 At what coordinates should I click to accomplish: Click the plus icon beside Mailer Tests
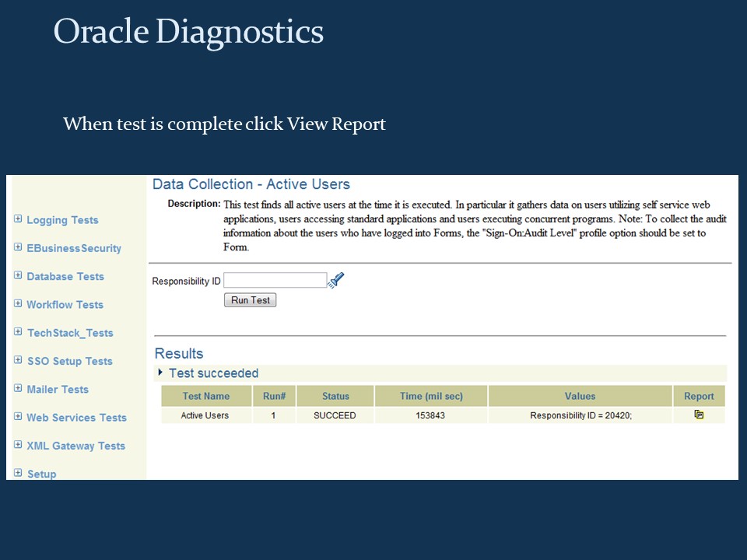[17, 389]
